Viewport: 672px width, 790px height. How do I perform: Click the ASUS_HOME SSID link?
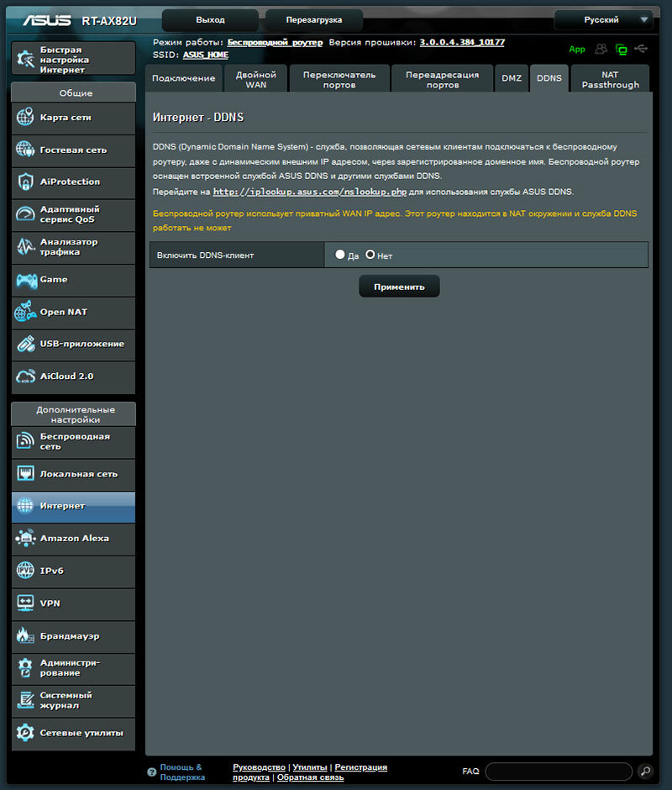206,55
